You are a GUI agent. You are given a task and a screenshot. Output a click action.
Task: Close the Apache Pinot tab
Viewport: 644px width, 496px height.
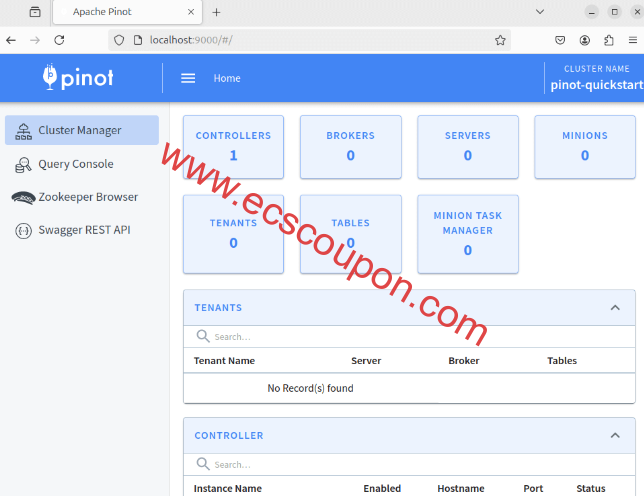click(x=191, y=12)
